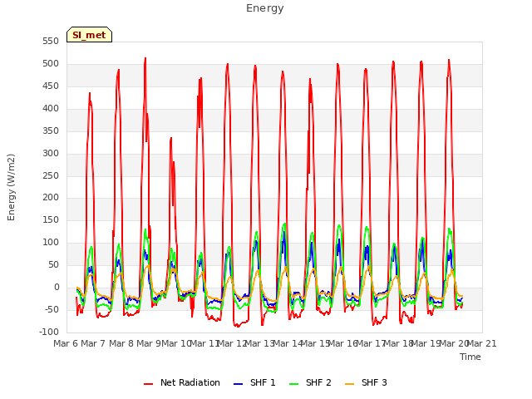Click the 400 y-axis tick label
The height and width of the screenshot is (399, 532).
click(51, 109)
